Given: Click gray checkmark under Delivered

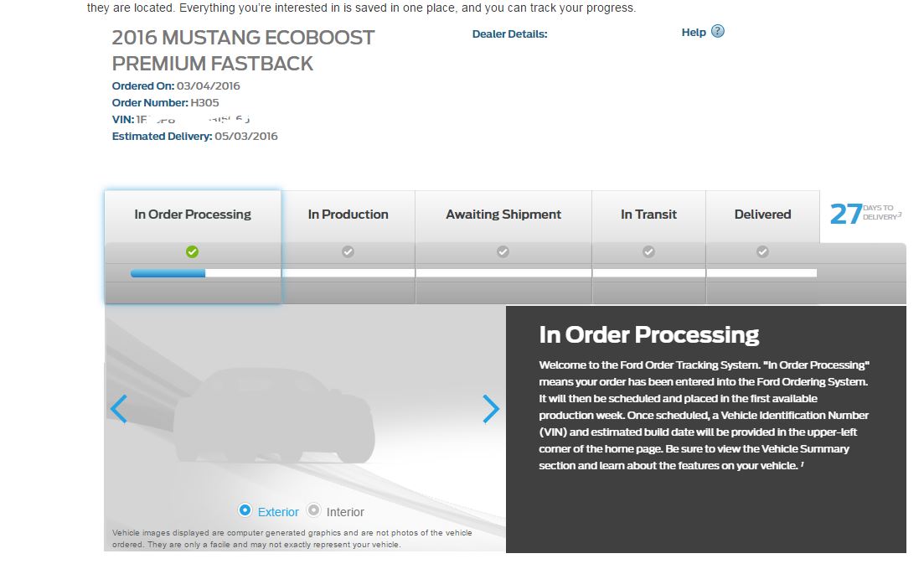Looking at the screenshot, I should coord(762,252).
